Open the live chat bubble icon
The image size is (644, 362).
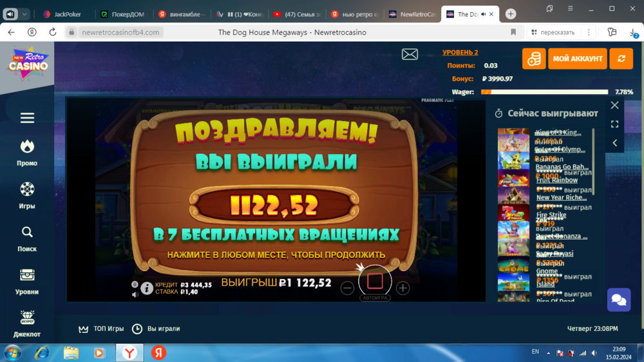coord(619,300)
